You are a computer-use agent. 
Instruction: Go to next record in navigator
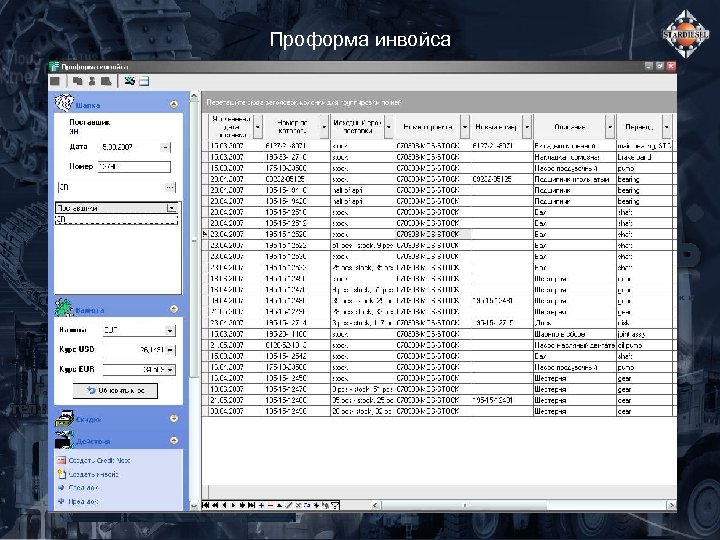click(233, 505)
